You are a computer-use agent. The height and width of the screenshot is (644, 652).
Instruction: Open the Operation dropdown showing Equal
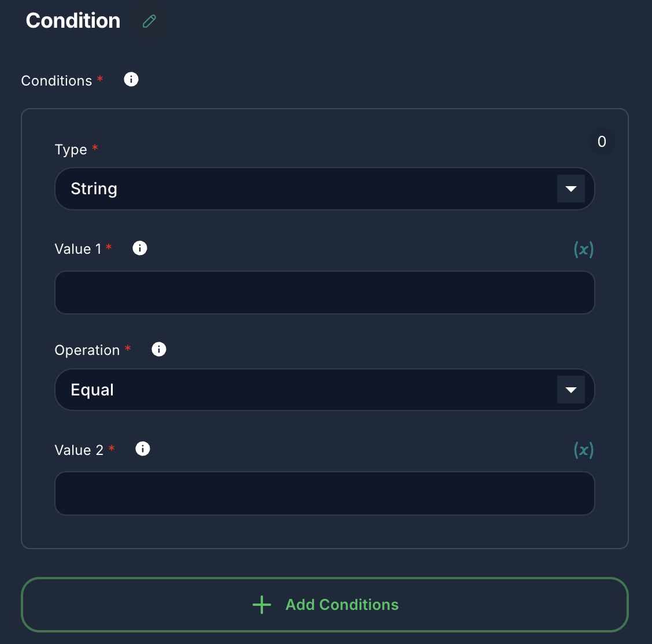point(324,390)
